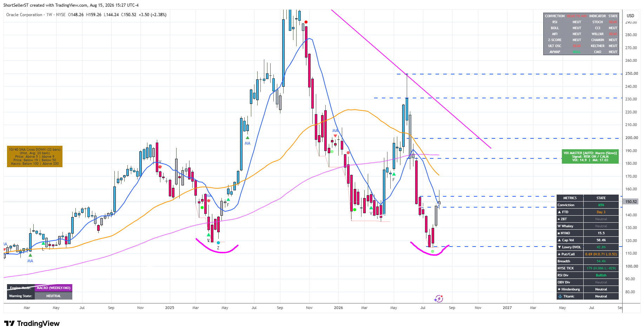The image size is (644, 334).
Task: Click the Lowry DVOL 42.8% value
Action: (601, 247)
